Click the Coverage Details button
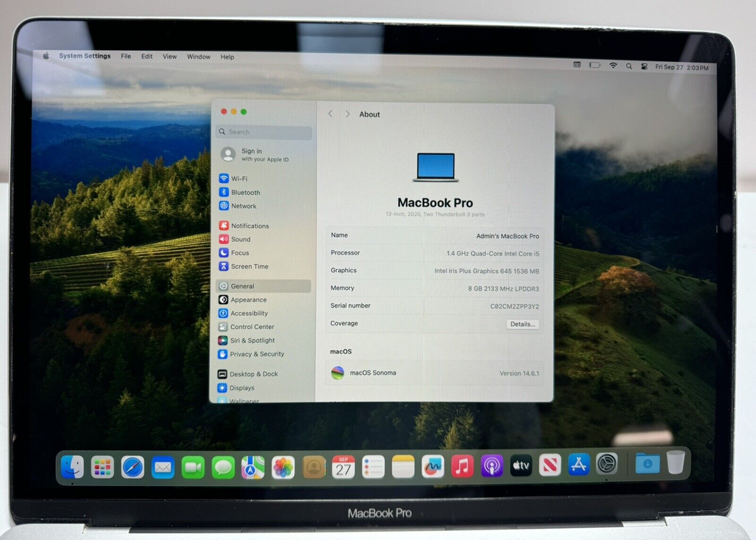The height and width of the screenshot is (540, 756). [x=523, y=324]
